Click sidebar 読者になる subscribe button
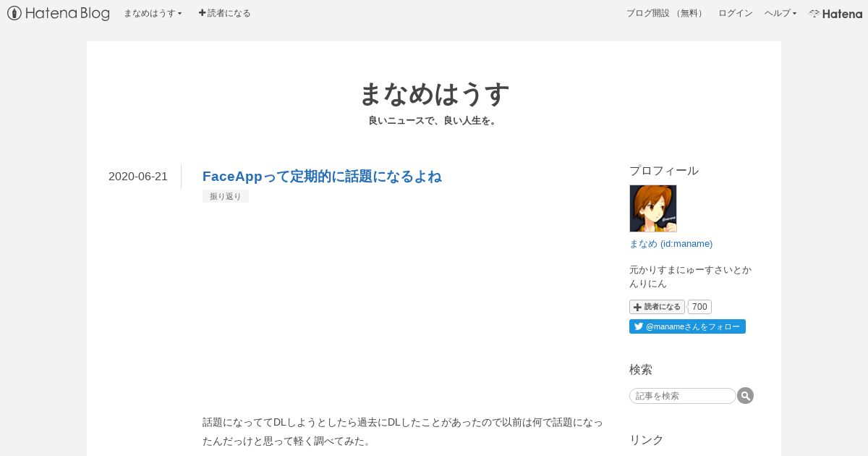This screenshot has width=868, height=456. (657, 307)
